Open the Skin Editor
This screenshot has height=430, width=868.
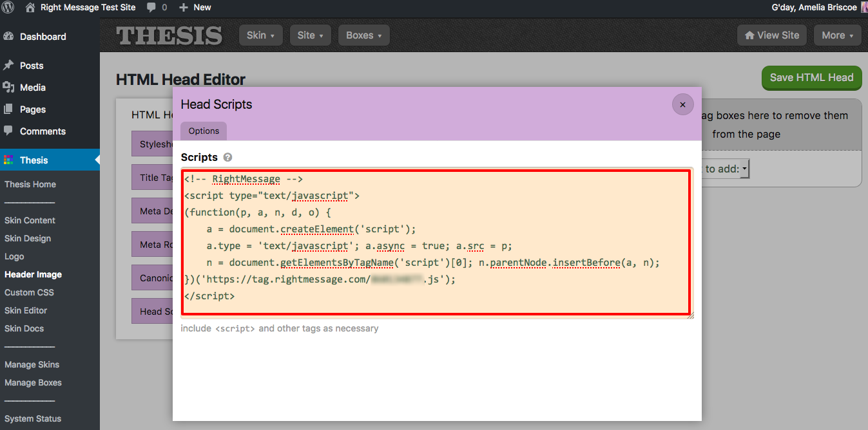click(26, 310)
